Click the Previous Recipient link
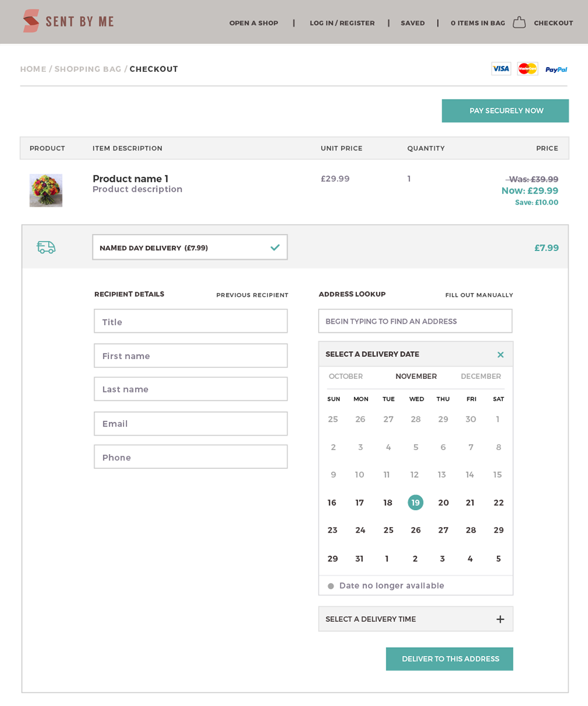Viewport: 588px width, 706px height. [252, 295]
